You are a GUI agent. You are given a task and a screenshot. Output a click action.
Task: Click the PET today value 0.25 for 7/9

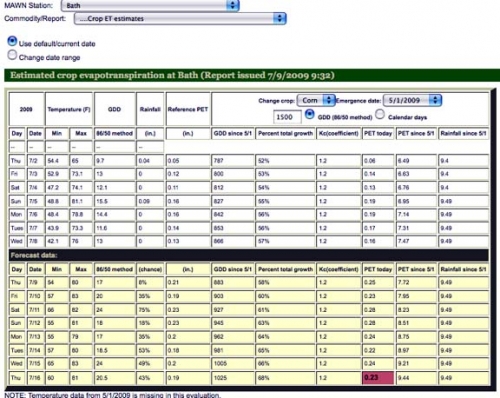pos(378,283)
